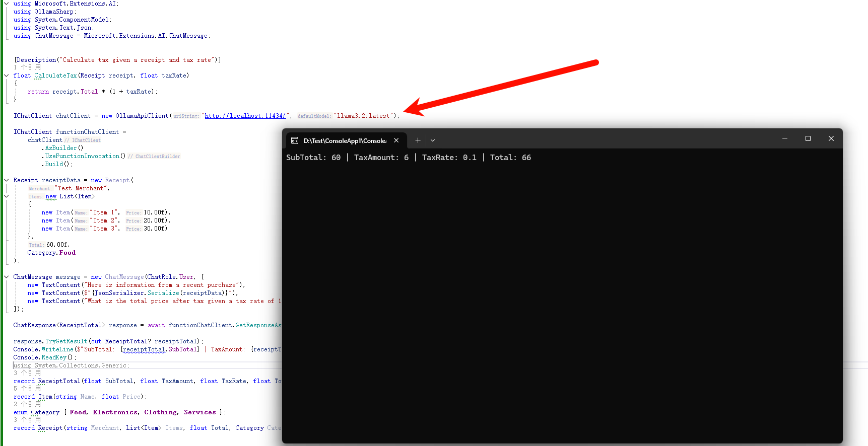The width and height of the screenshot is (868, 446).
Task: Show the 5 references above record Item
Action: (x=27, y=389)
